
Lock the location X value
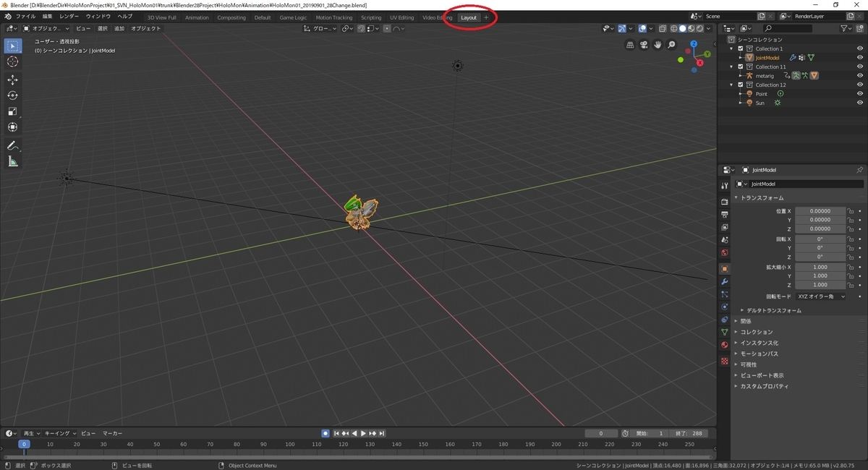click(x=851, y=211)
